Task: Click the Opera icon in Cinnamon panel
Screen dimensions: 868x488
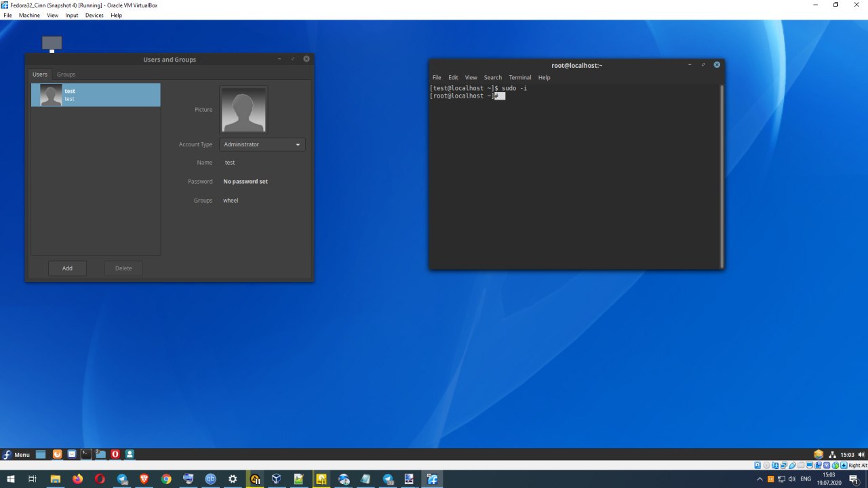Action: (x=115, y=454)
